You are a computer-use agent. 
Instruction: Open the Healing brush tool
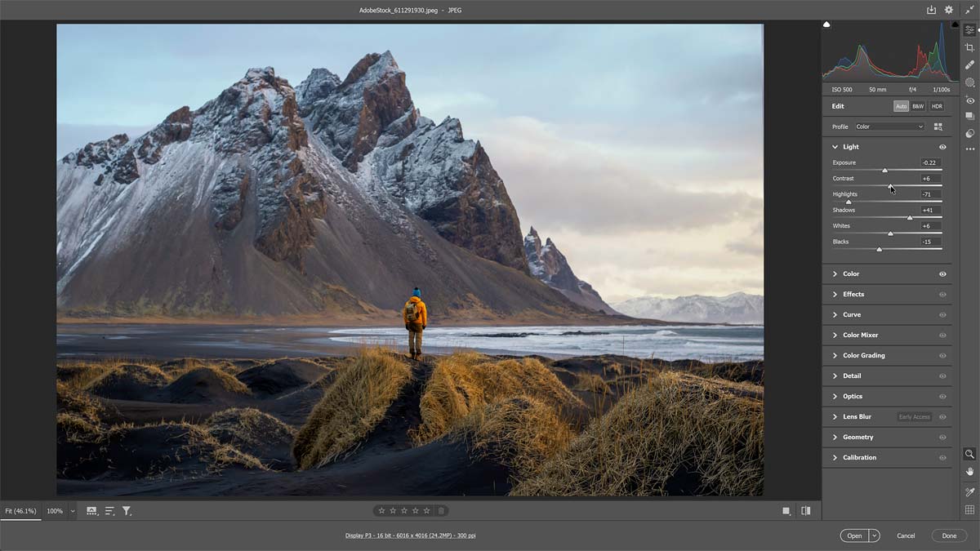970,65
